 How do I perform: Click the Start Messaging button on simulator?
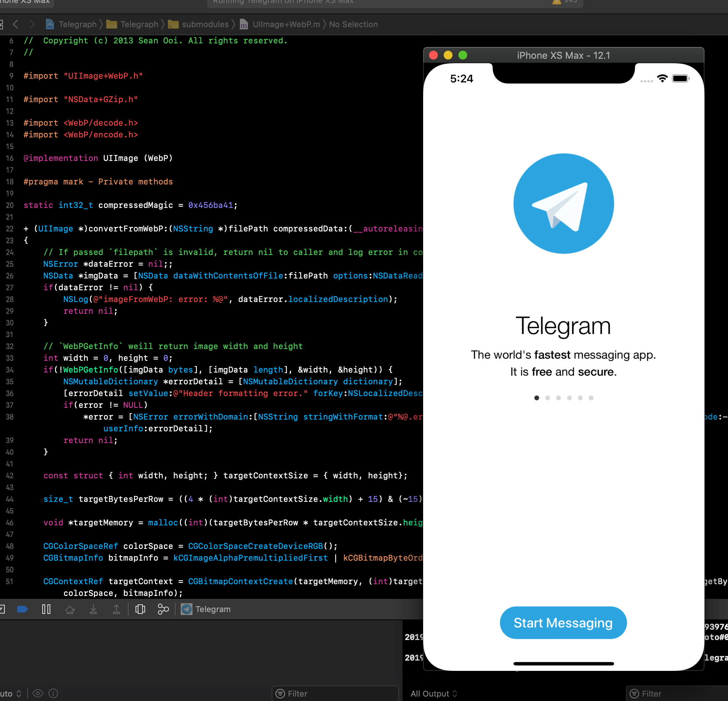coord(563,622)
